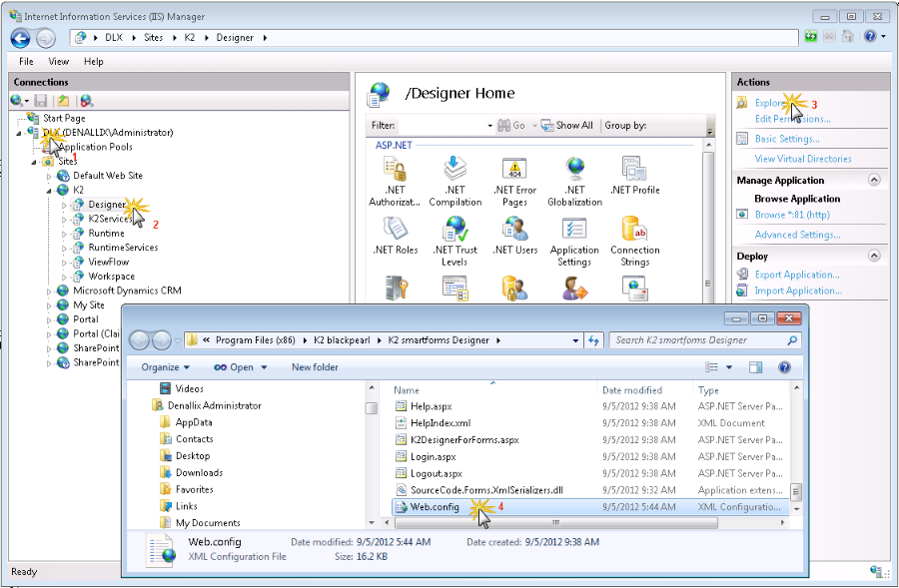Expand the Default Web Site node
Screen dimensions: 899x588
coord(48,175)
